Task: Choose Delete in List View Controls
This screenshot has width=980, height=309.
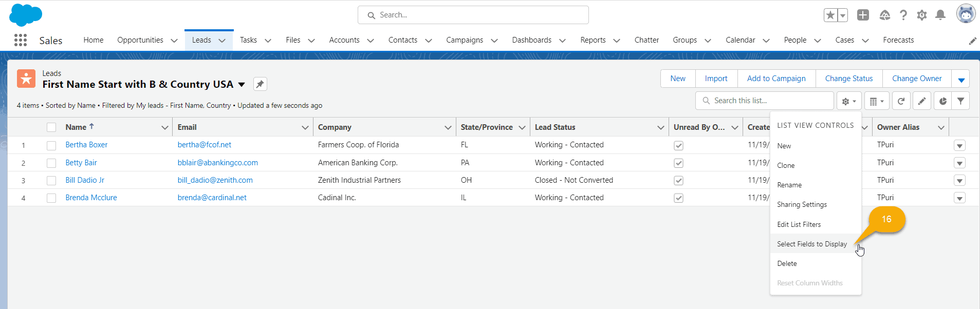Action: 816,263
